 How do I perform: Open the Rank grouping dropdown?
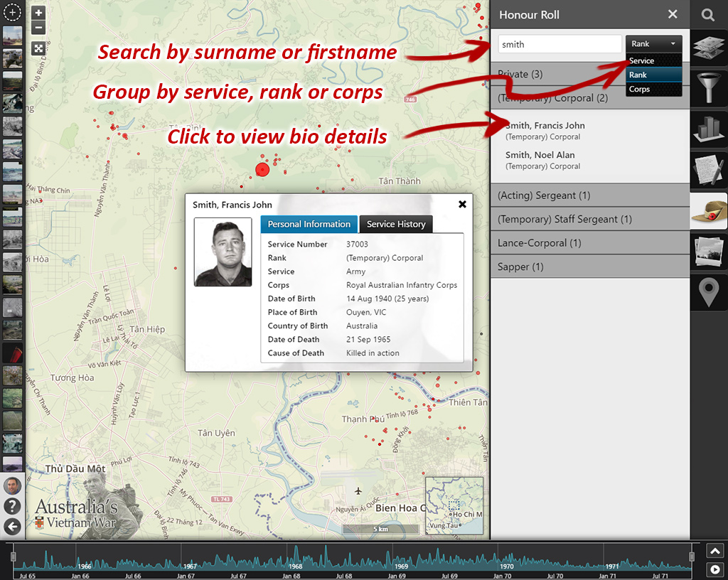point(653,44)
